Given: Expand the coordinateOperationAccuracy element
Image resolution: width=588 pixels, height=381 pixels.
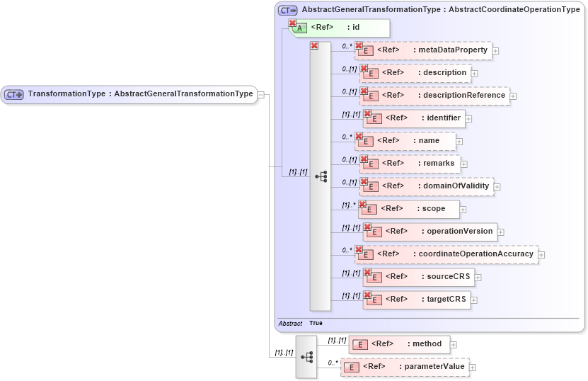Looking at the screenshot, I should (x=541, y=255).
